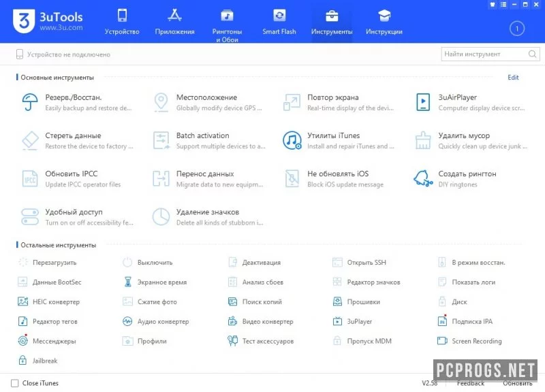Click the Обновить IPCC file icon

(x=30, y=178)
